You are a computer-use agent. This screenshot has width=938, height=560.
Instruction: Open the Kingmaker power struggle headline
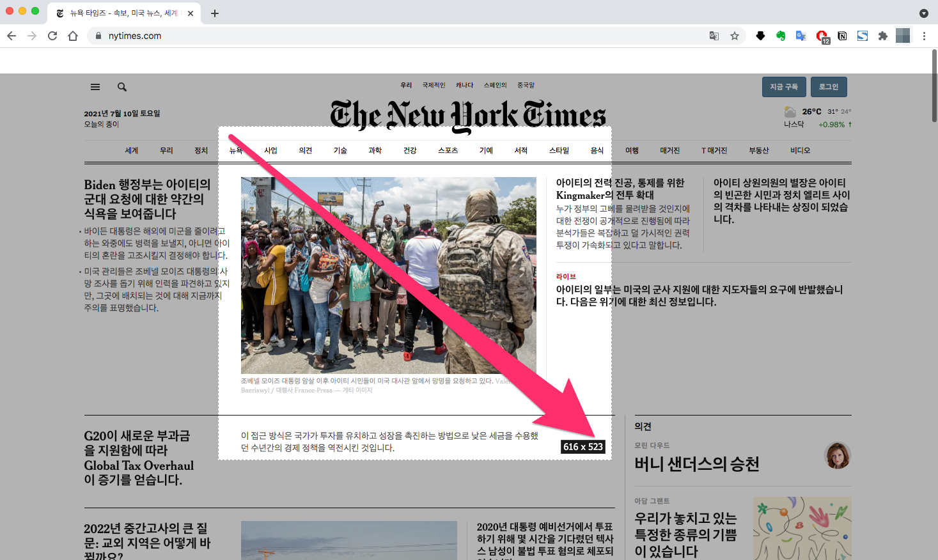coord(620,189)
